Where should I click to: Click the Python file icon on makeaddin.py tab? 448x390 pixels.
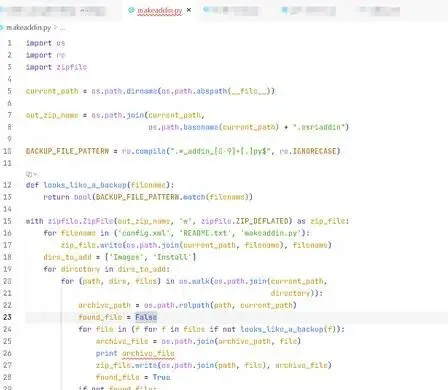131,10
